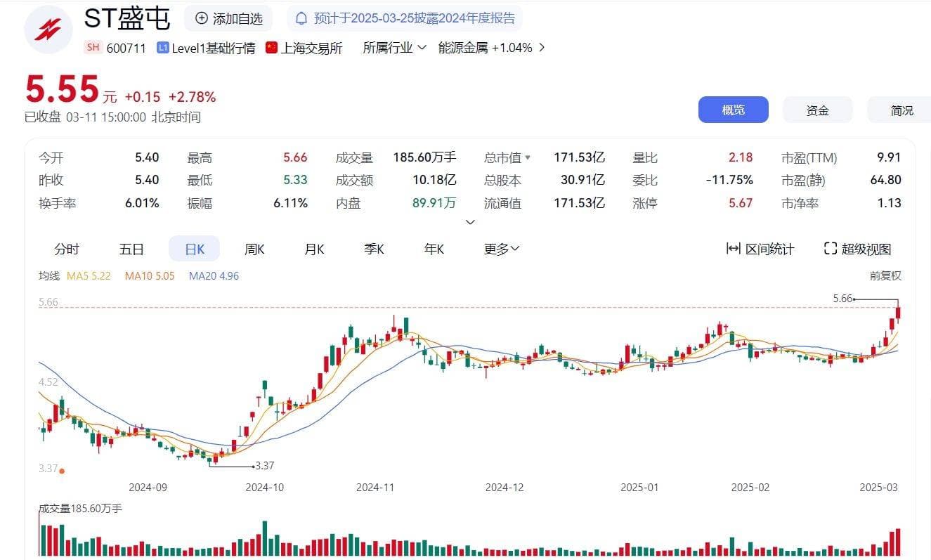The image size is (931, 560).
Task: Click the 5.55 current price
Action: pos(62,89)
